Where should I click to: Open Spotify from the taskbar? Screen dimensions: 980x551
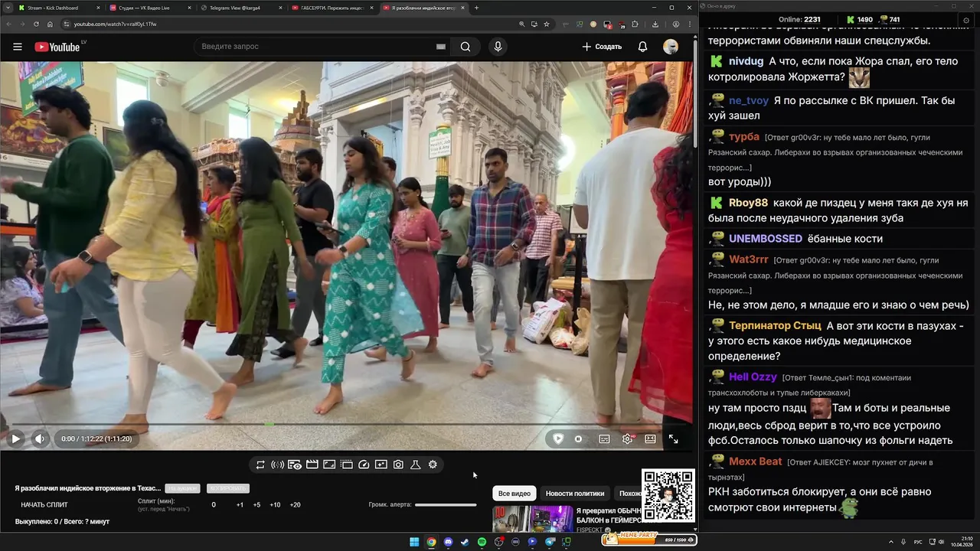482,542
